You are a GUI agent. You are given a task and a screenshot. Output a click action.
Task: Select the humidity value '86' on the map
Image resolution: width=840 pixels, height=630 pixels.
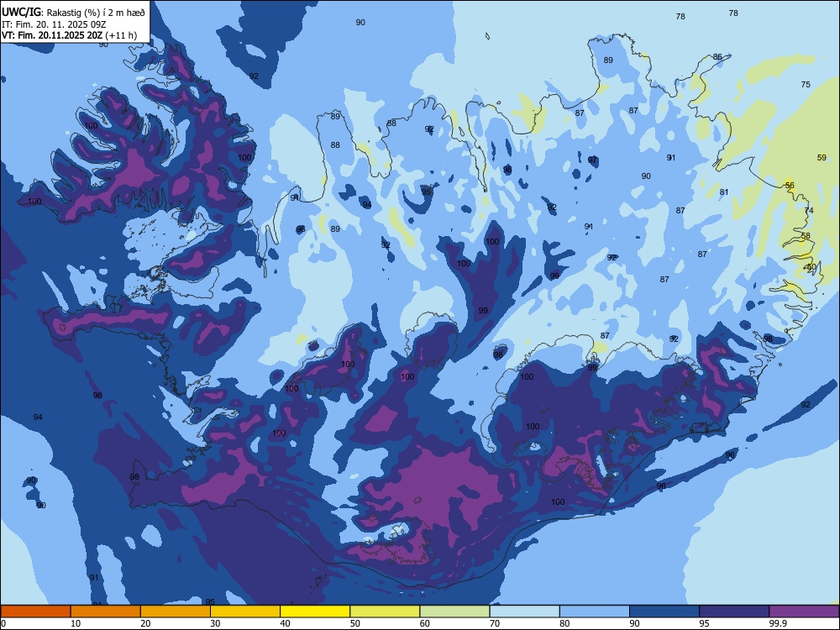(717, 57)
